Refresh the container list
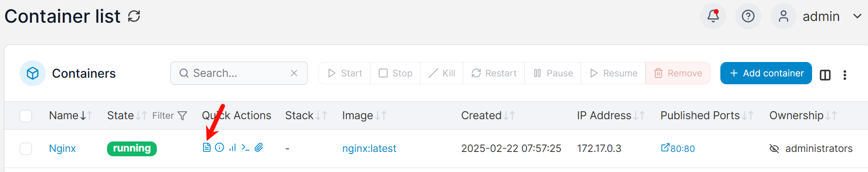Screen dimensions: 868x172 [134, 17]
